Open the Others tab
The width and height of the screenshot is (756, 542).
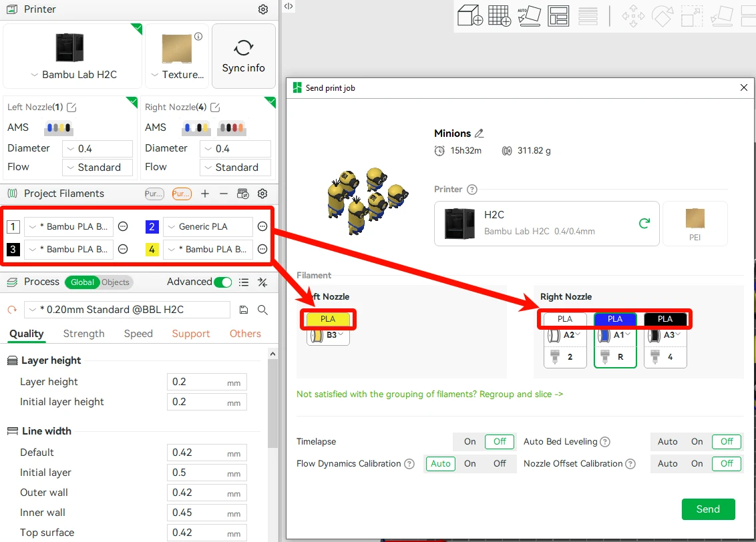click(245, 334)
